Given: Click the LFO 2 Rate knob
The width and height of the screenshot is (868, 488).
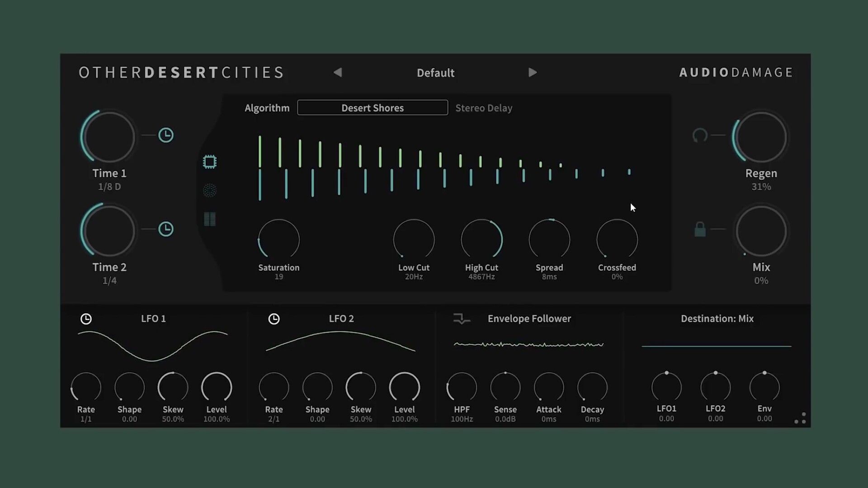Looking at the screenshot, I should [274, 387].
